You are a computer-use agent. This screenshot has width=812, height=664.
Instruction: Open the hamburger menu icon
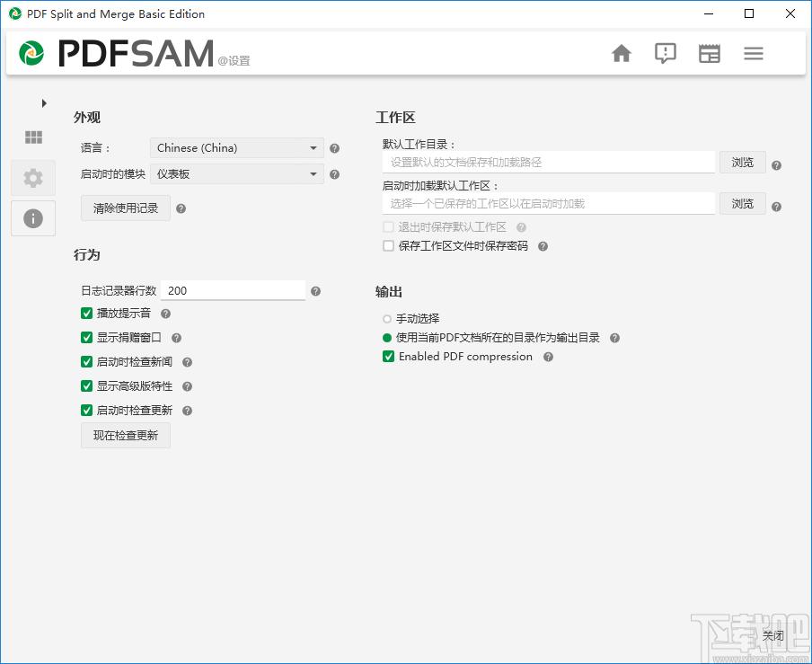(754, 53)
